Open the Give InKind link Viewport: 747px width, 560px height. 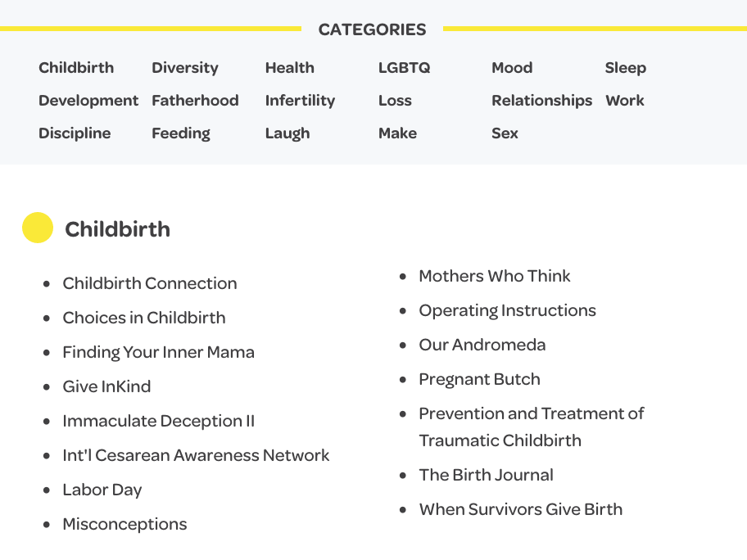click(x=106, y=386)
